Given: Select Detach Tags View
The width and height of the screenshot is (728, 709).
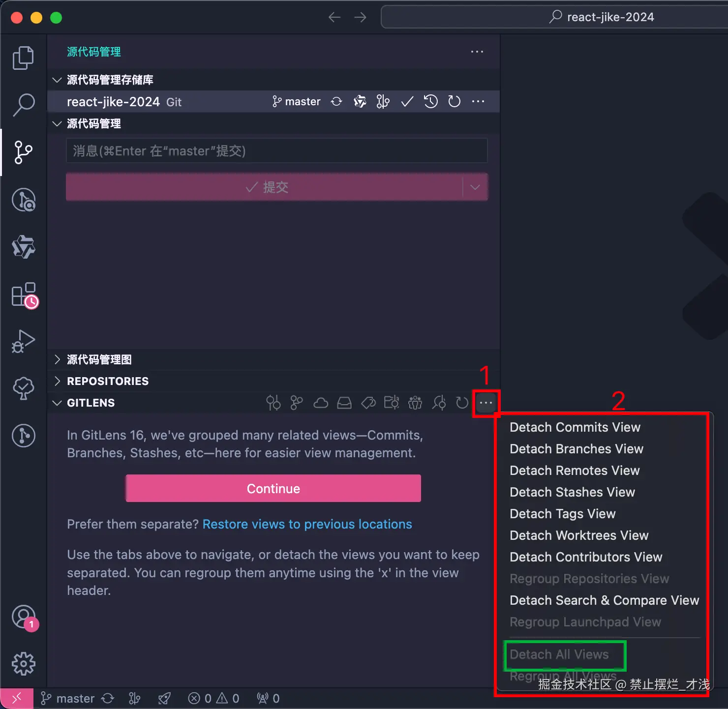Looking at the screenshot, I should [562, 514].
